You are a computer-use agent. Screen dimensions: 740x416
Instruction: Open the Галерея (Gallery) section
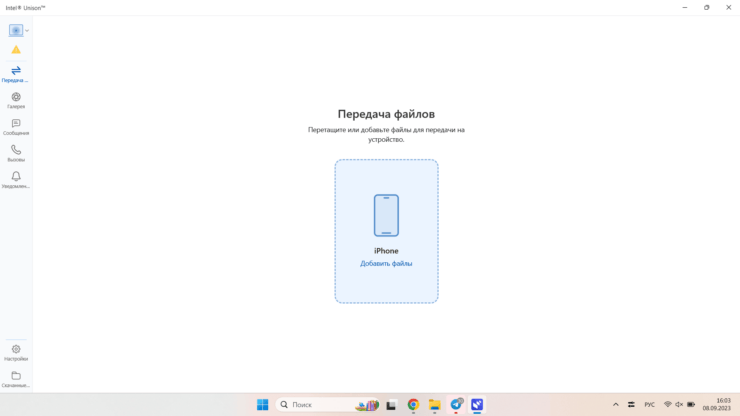pyautogui.click(x=16, y=99)
